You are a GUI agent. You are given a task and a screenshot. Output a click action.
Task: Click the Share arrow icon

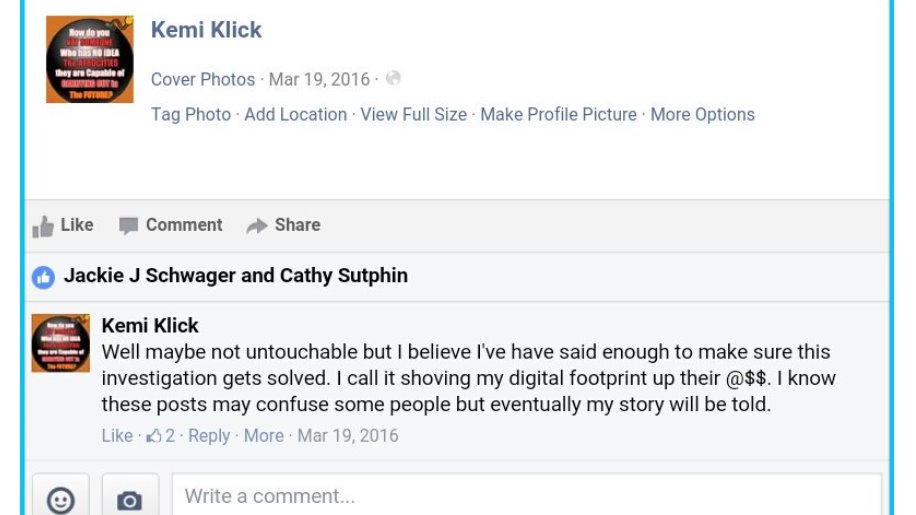point(257,226)
